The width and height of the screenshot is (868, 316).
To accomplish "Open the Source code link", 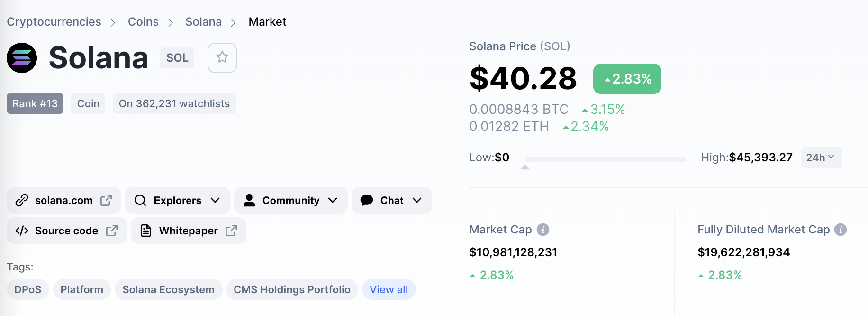I will click(x=67, y=231).
